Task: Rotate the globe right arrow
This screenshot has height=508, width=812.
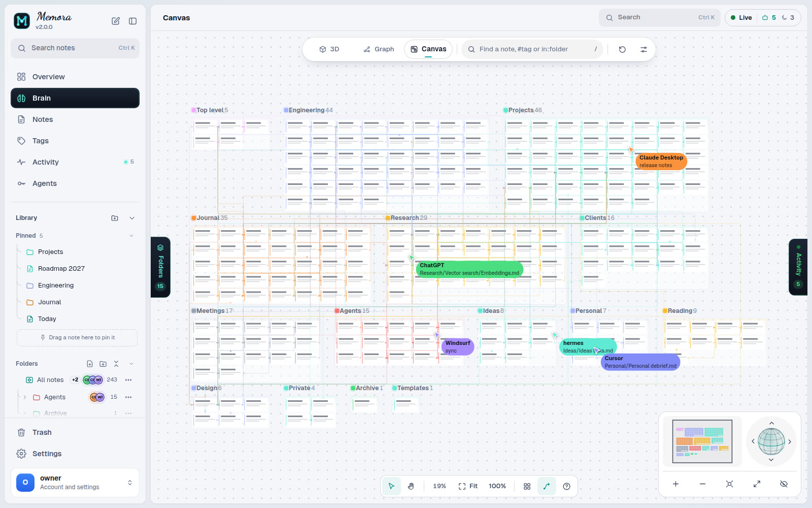Action: tap(790, 441)
